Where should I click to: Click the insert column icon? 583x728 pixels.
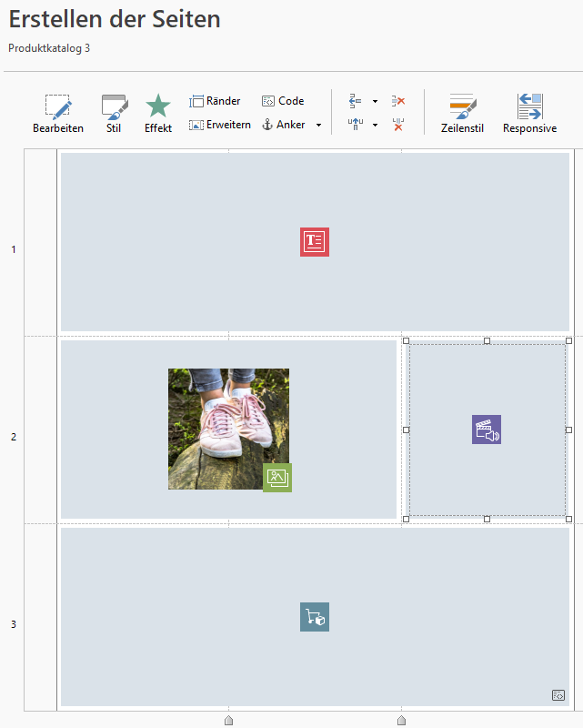point(355,125)
